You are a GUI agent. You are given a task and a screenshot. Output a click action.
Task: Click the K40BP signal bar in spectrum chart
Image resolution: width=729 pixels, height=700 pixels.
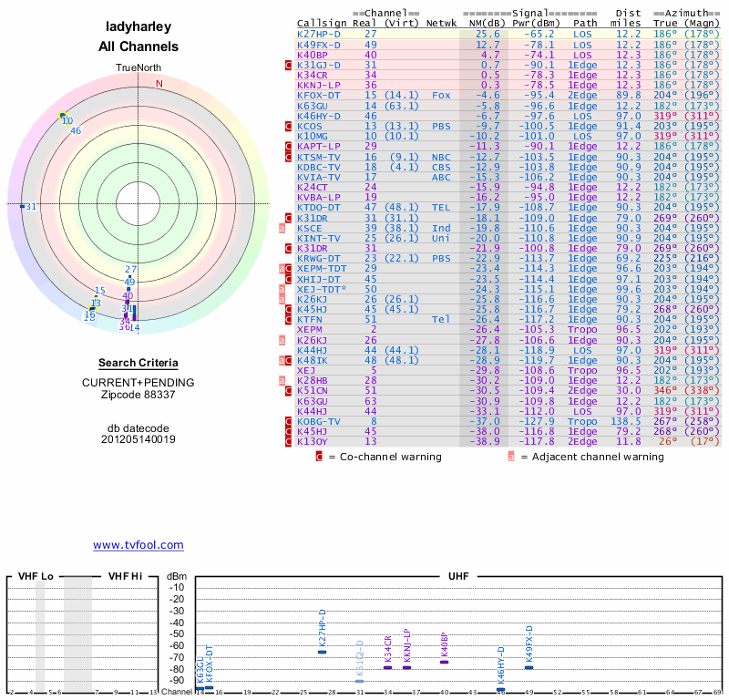coord(445,662)
